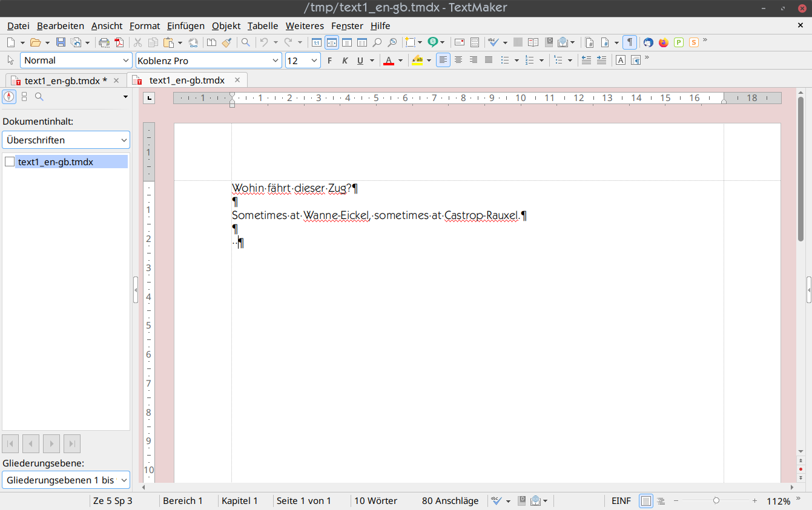Save the document with the floppy icon

[x=61, y=42]
